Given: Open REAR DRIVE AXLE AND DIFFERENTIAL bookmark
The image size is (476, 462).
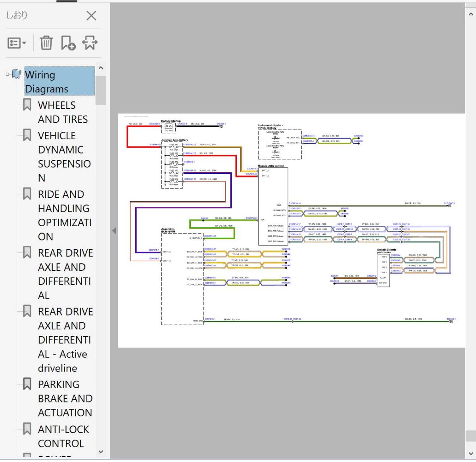Looking at the screenshot, I should 65,274.
